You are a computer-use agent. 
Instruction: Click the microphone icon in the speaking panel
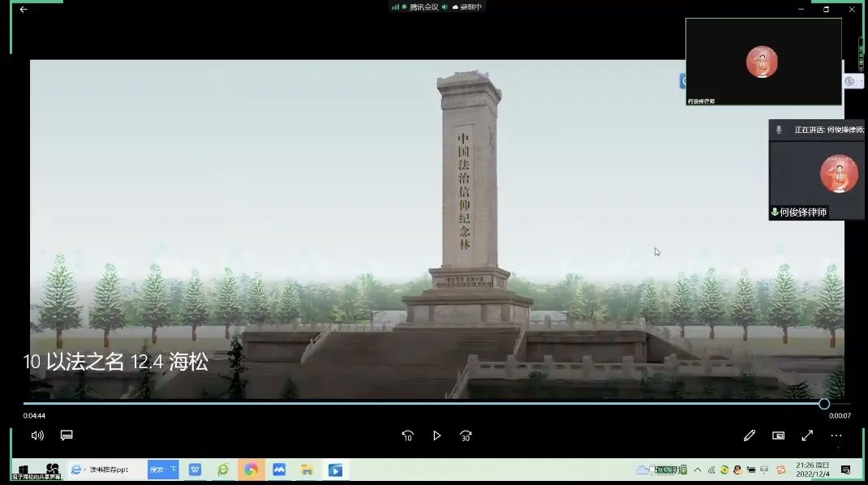pyautogui.click(x=779, y=130)
